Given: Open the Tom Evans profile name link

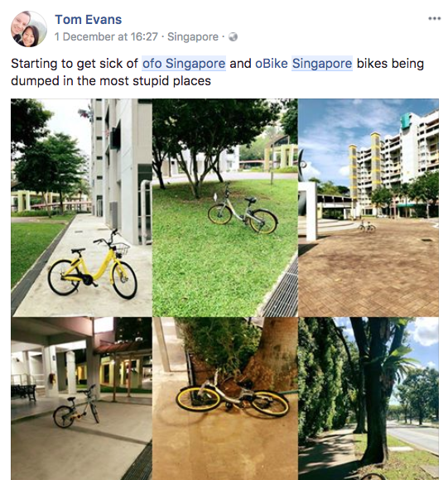Looking at the screenshot, I should click(x=88, y=20).
